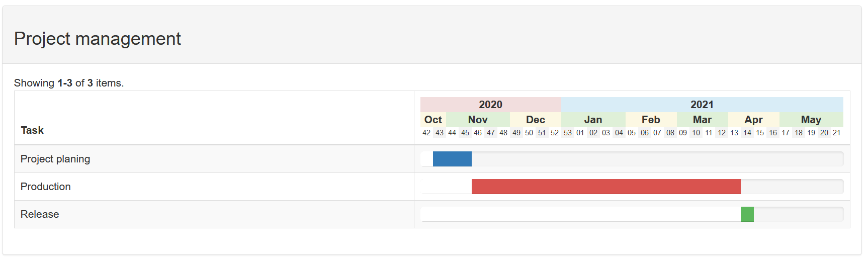Click the blue Project planing bar
Viewport: 868px width, 260px height.
point(452,159)
